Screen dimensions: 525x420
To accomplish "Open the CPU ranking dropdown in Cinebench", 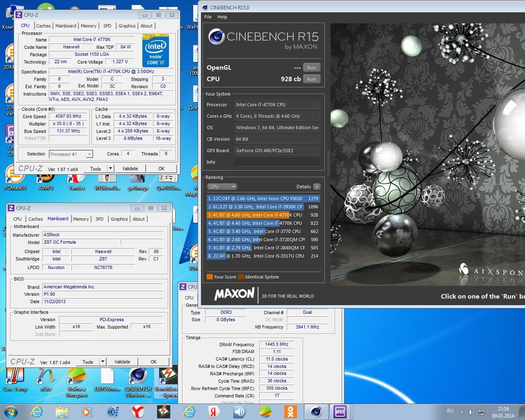I will (x=222, y=187).
